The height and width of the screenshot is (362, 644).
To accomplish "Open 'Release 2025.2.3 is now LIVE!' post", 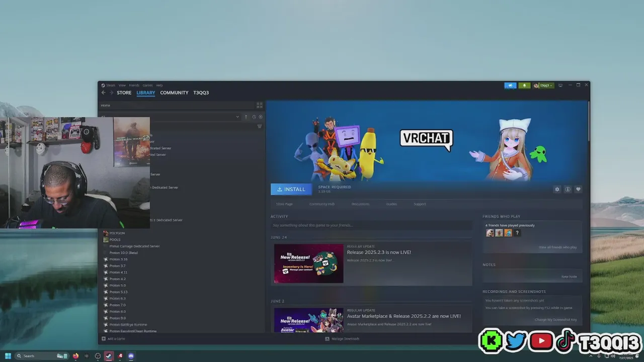I will pyautogui.click(x=379, y=252).
